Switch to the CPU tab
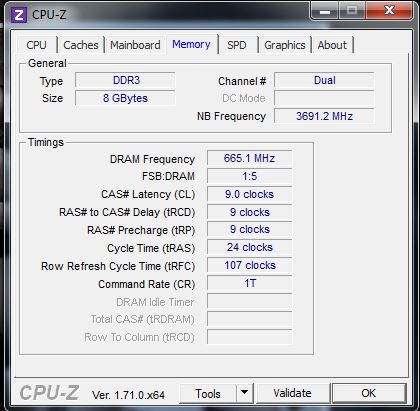420x411 pixels. coord(36,45)
